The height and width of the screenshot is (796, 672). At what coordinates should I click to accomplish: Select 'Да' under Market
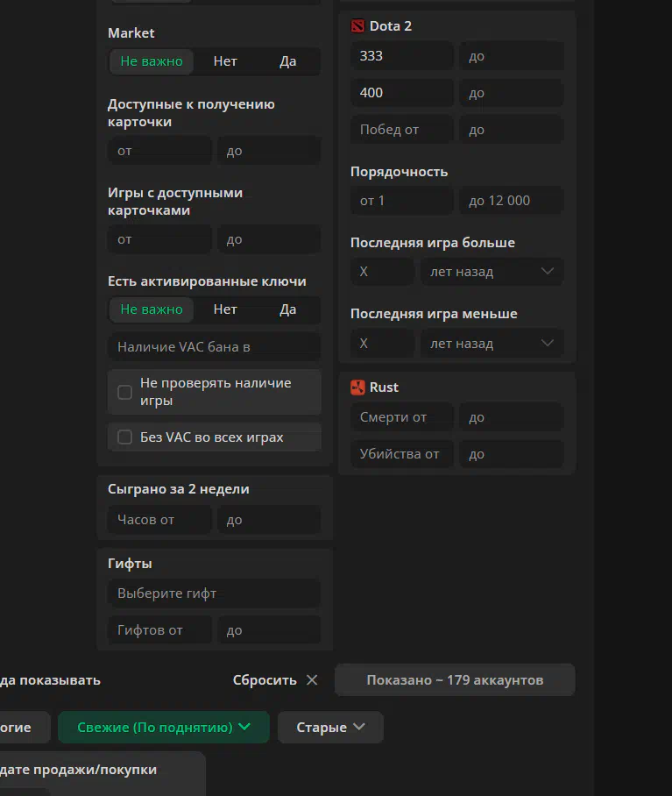coord(287,61)
